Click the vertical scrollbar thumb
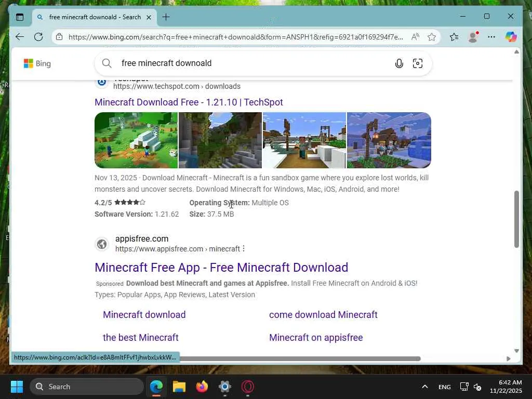 point(516,219)
